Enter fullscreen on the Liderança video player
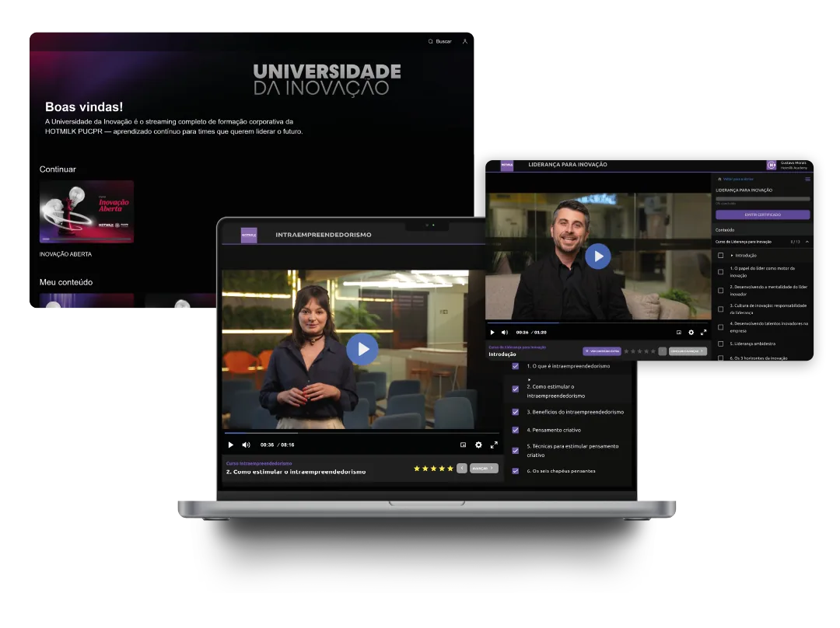840x628 pixels. point(703,333)
